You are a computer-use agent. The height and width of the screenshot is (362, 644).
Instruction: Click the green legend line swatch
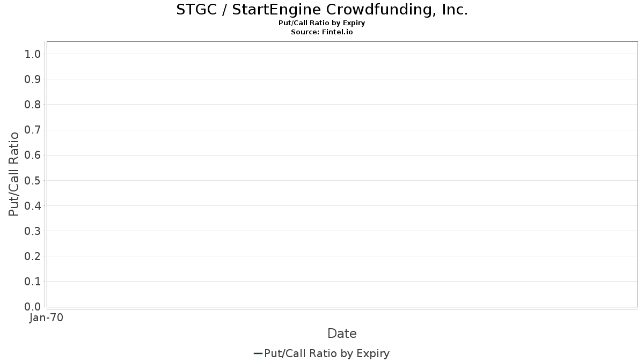point(258,353)
